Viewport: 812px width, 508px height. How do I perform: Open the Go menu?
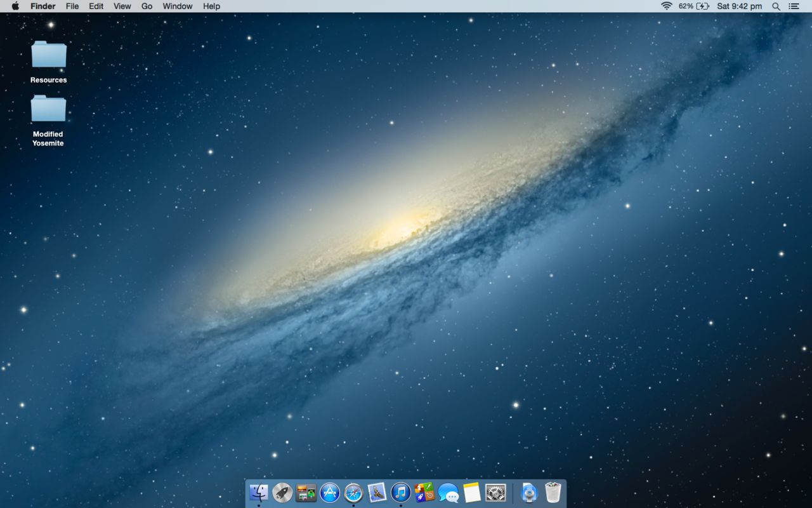(x=147, y=6)
